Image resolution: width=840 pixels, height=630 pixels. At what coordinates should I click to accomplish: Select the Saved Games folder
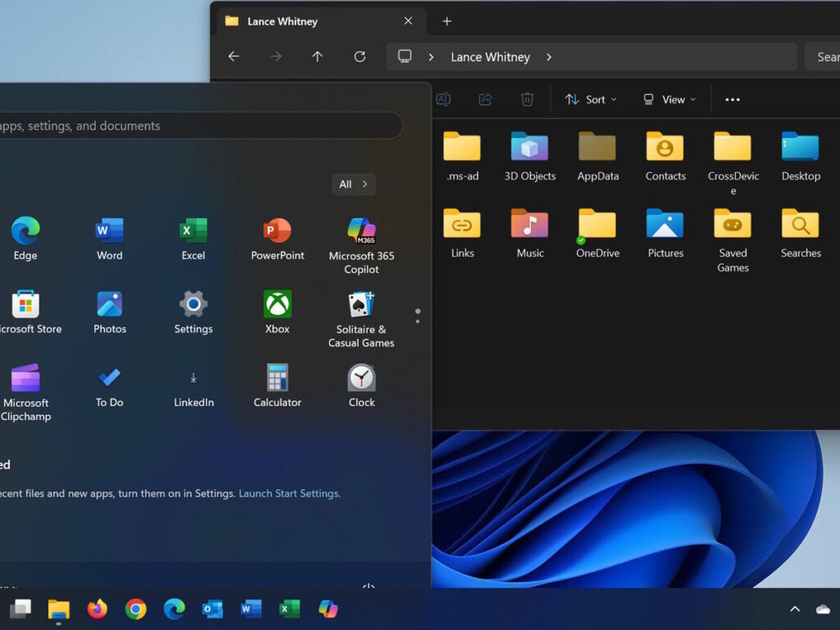point(733,240)
